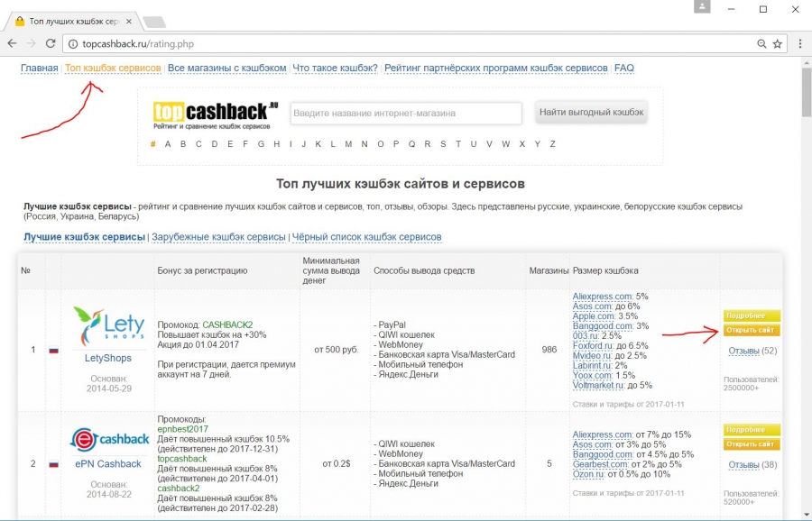Select promo code topcashback text

click(181, 459)
